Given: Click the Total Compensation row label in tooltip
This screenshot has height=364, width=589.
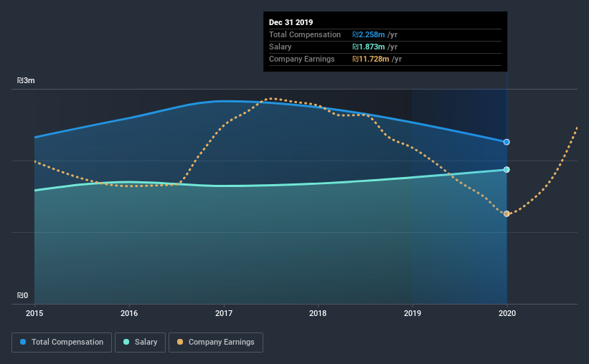Looking at the screenshot, I should 305,34.
